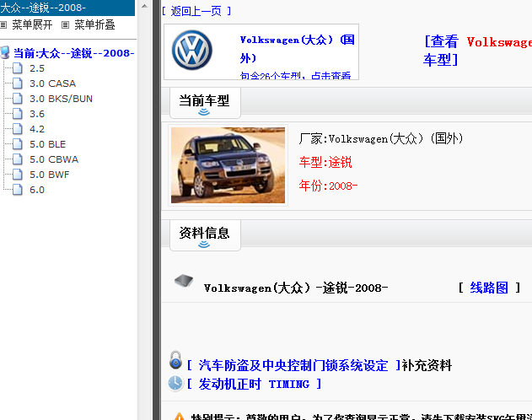Click the 车型:途锐 red text
The width and height of the screenshot is (532, 420).
coord(325,162)
